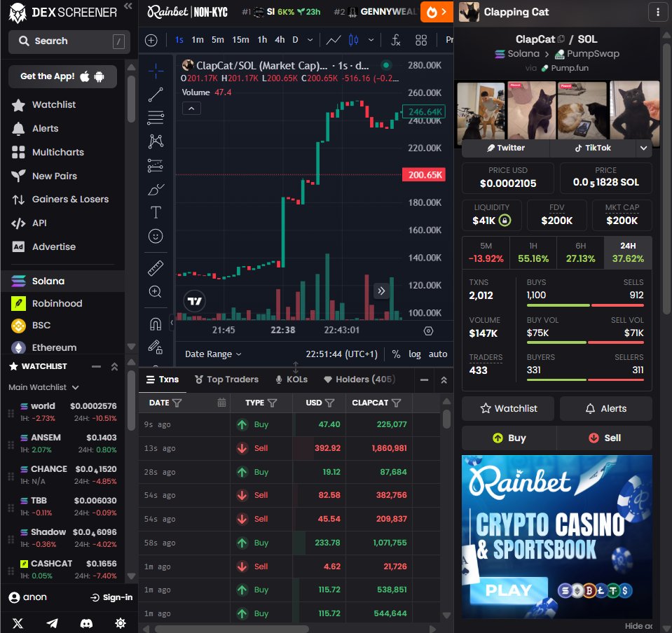Screen dimensions: 672x633
Task: Minimize the watchlist panel
Action: (x=97, y=367)
